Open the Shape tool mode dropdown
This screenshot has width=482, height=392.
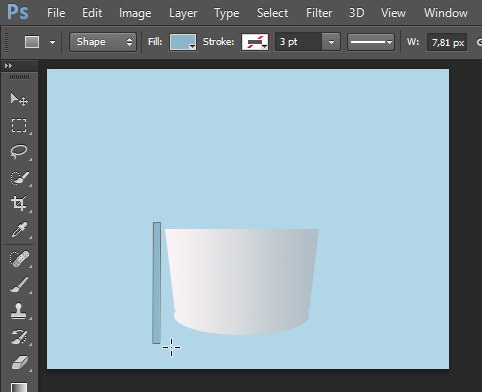pos(103,42)
